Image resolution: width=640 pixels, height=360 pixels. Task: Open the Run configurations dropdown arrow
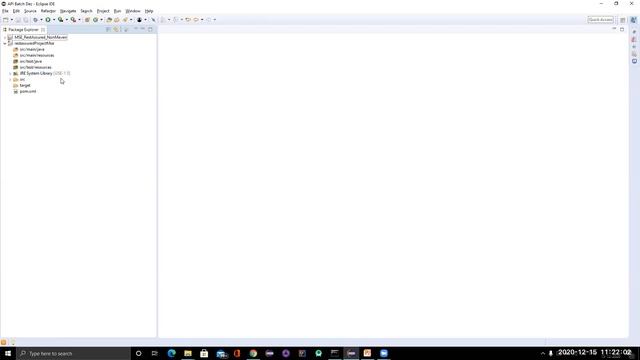54,20
